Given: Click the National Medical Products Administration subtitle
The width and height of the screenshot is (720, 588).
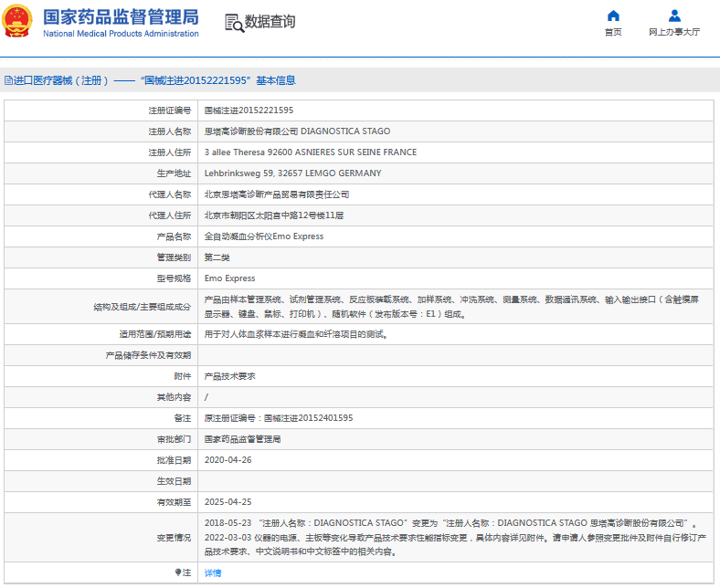Looking at the screenshot, I should (x=121, y=34).
